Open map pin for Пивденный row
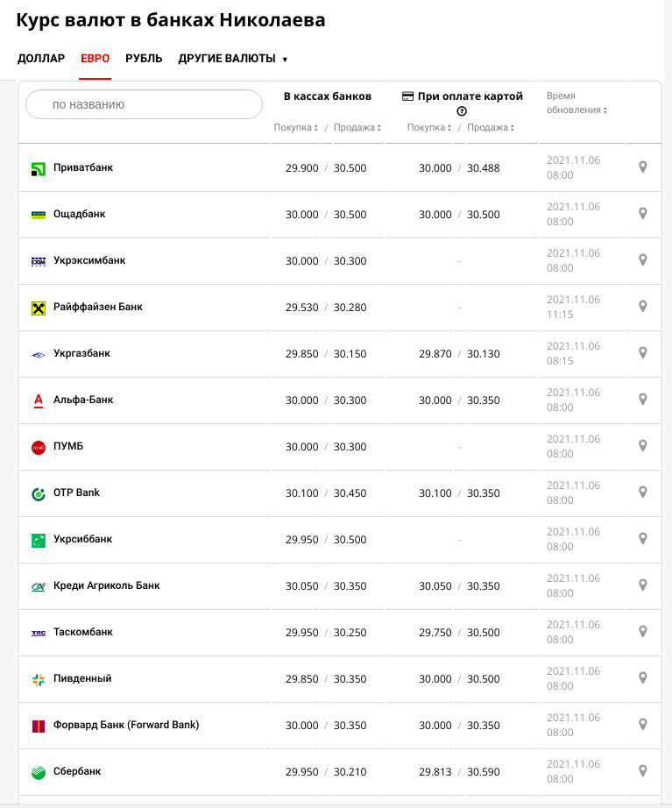Screen dimensions: 672x808 pyautogui.click(x=642, y=677)
